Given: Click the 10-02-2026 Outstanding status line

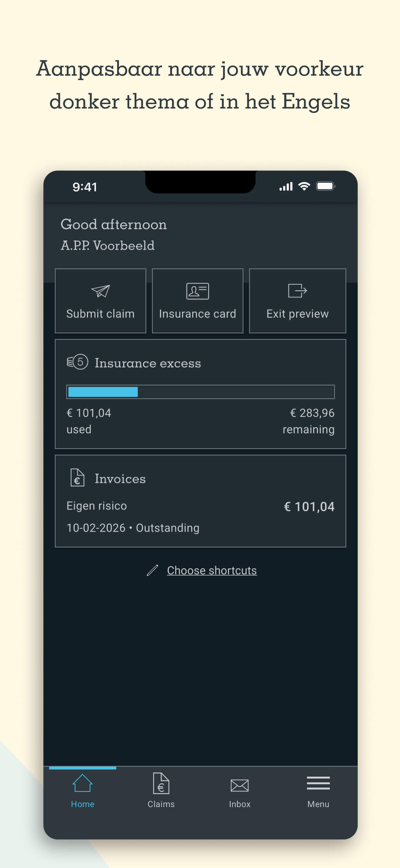Looking at the screenshot, I should click(x=133, y=528).
